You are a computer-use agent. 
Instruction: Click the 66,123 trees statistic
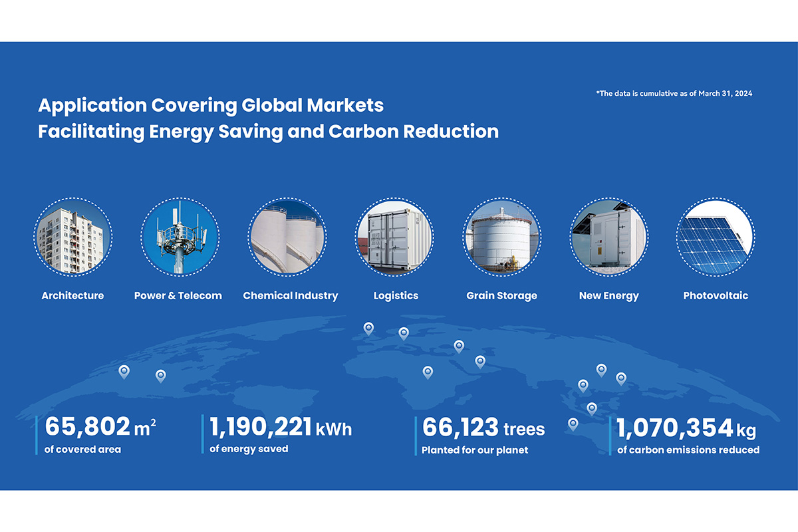coord(483,428)
